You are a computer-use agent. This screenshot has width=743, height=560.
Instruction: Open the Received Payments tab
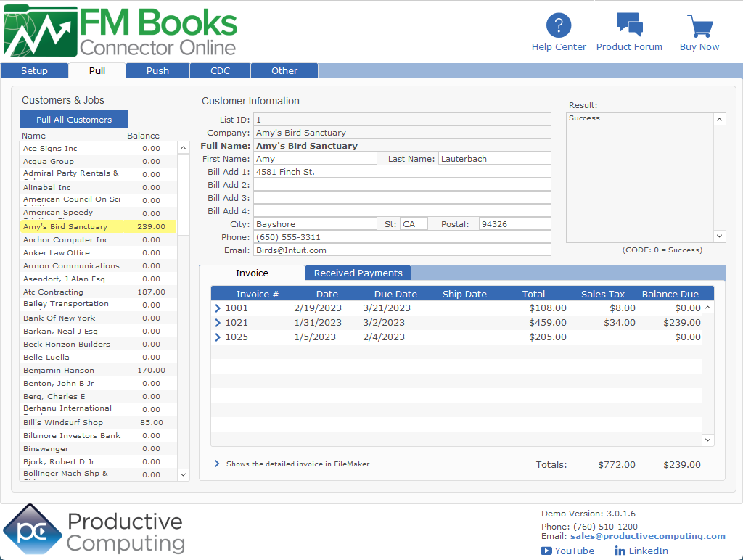(x=358, y=273)
